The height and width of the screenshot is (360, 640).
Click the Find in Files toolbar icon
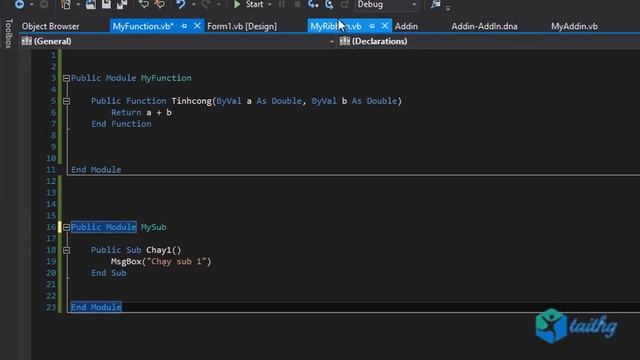[436, 4]
